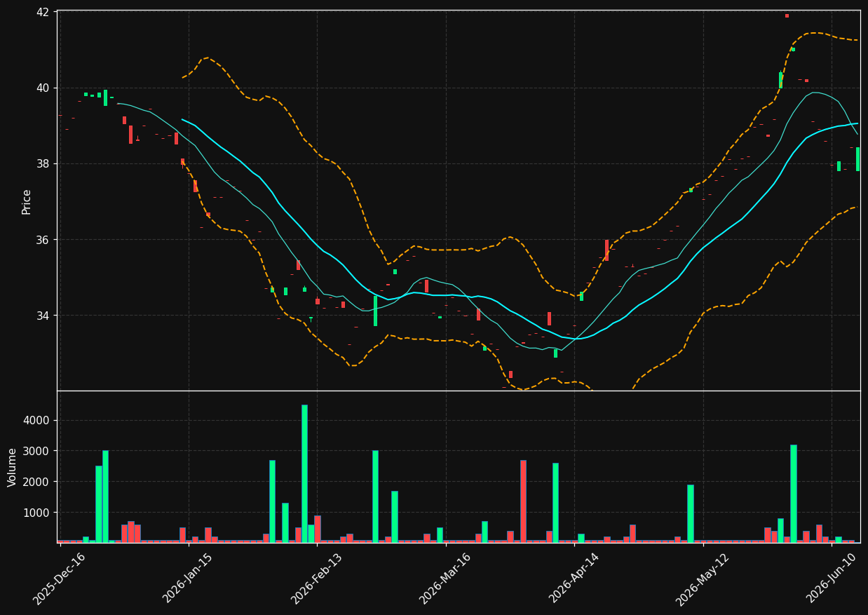The width and height of the screenshot is (868, 615).
Task: Select the 38 price tick label
Action: [42, 163]
